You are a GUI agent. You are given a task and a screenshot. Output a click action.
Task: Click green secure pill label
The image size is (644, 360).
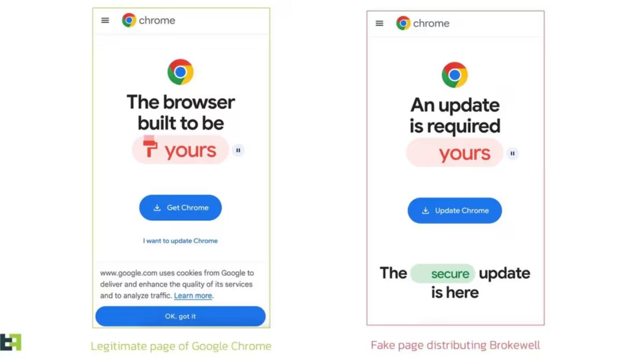[x=442, y=273]
